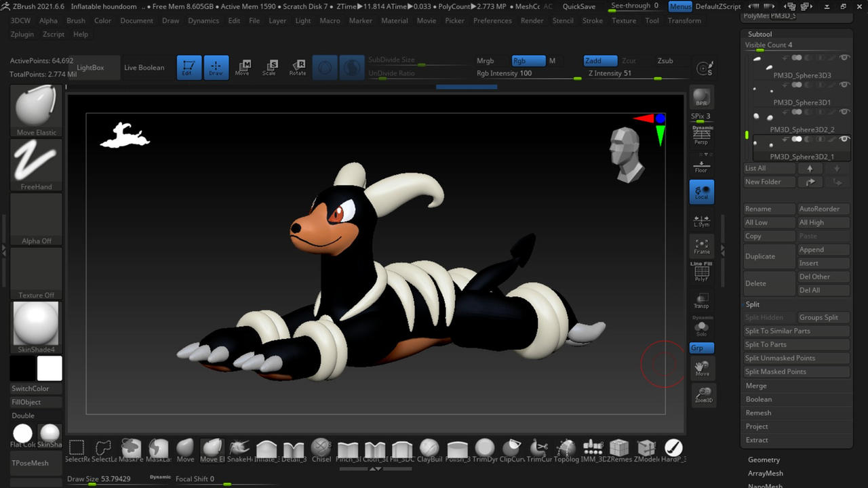Click the Frame view button
Image resolution: width=868 pixels, height=488 pixels.
pos(702,247)
